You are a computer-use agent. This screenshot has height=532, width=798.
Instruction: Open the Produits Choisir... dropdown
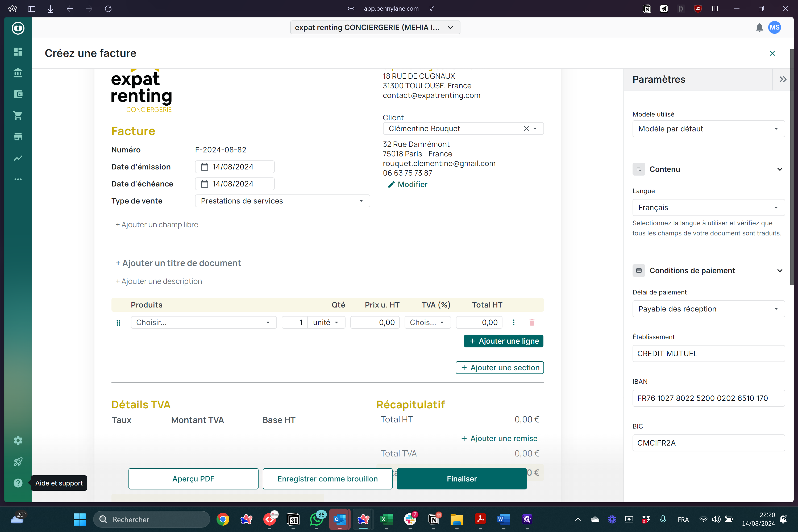203,322
